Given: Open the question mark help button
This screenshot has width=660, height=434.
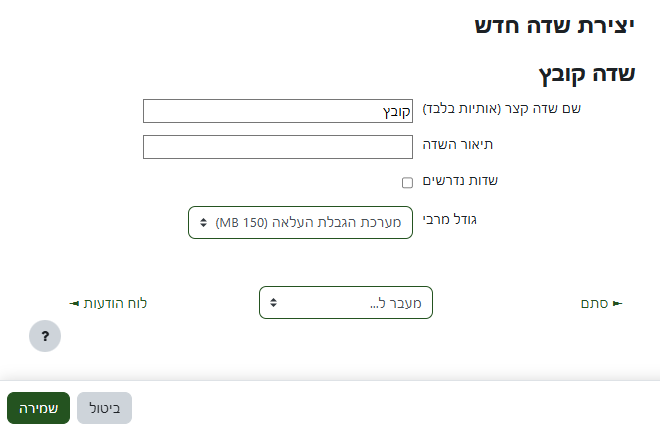Looking at the screenshot, I should tap(45, 336).
